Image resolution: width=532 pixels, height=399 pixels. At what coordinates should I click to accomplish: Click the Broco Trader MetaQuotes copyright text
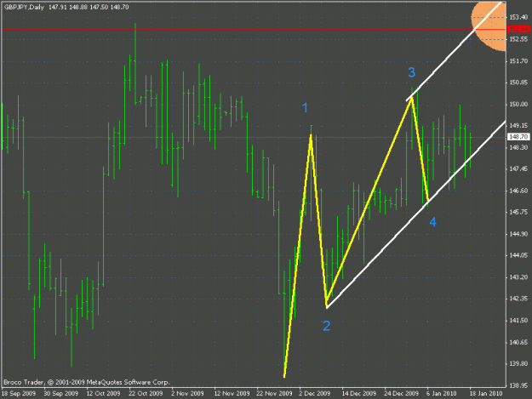(87, 382)
